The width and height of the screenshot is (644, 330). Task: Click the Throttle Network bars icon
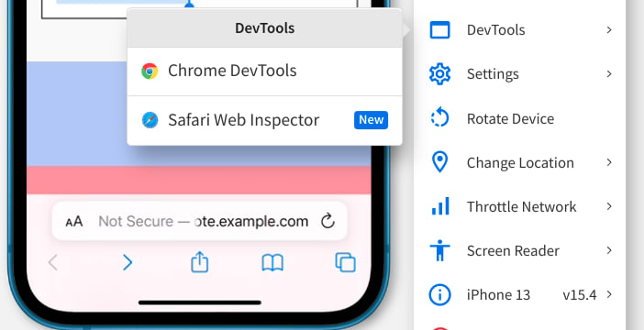[440, 206]
